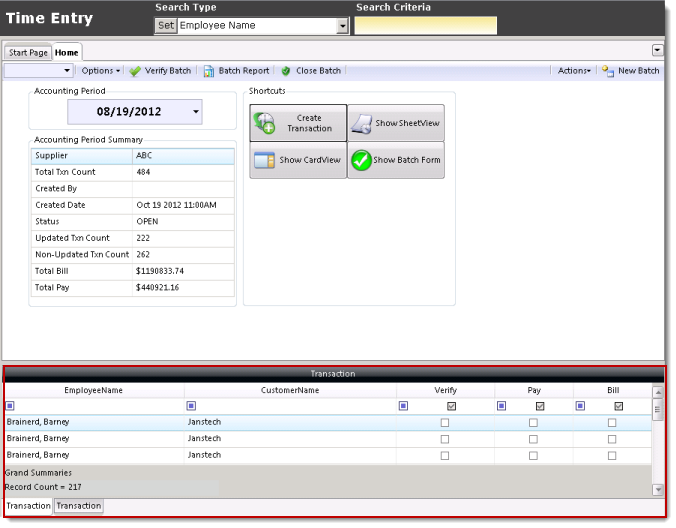Click the transaction grid scrollbar thumb
Image resolution: width=676 pixels, height=528 pixels.
[657, 410]
